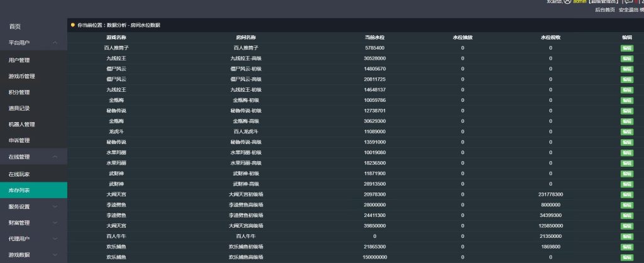Image resolution: width=644 pixels, height=263 pixels.
Task: Edit the 秘鲁传说-初级 room row
Action: [x=627, y=111]
